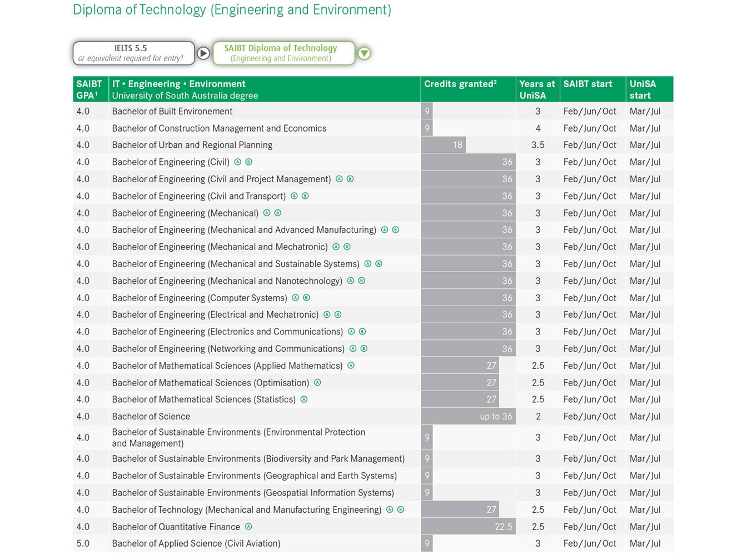Click the 5.0 GPA value for Civil Aviation
Screen dimensions: 747x560
83,543
